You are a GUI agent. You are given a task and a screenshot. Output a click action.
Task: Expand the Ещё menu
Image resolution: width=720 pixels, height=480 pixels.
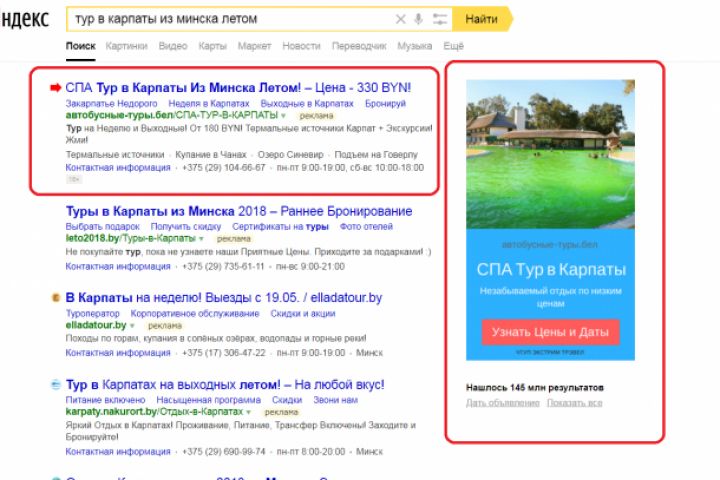coord(453,46)
